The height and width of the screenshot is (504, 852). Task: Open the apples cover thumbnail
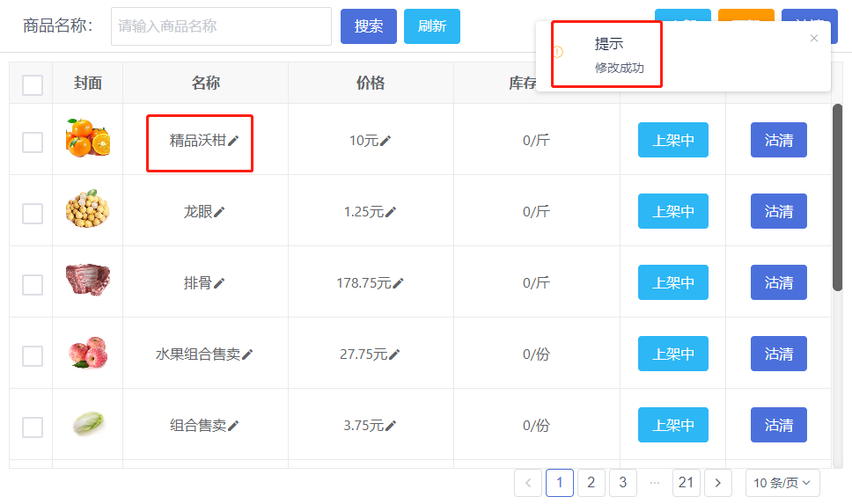tap(88, 353)
